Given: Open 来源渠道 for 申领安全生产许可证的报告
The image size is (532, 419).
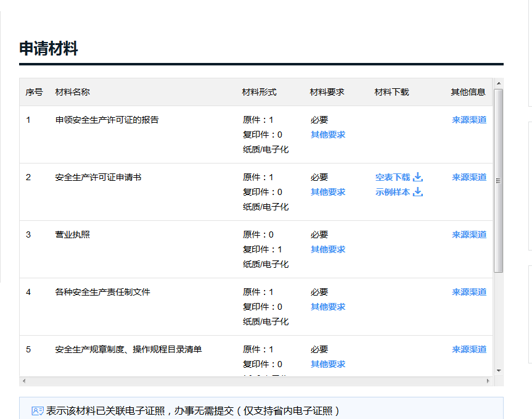Looking at the screenshot, I should pyautogui.click(x=469, y=120).
